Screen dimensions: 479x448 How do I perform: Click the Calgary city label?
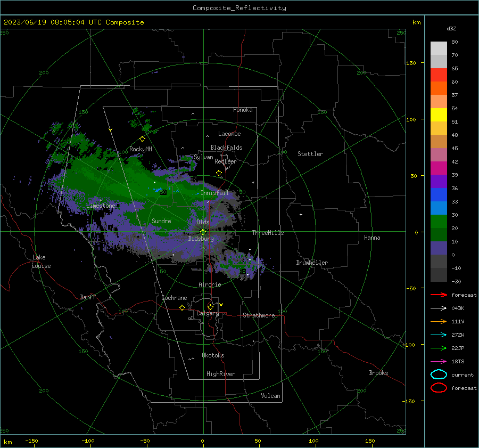click(208, 313)
